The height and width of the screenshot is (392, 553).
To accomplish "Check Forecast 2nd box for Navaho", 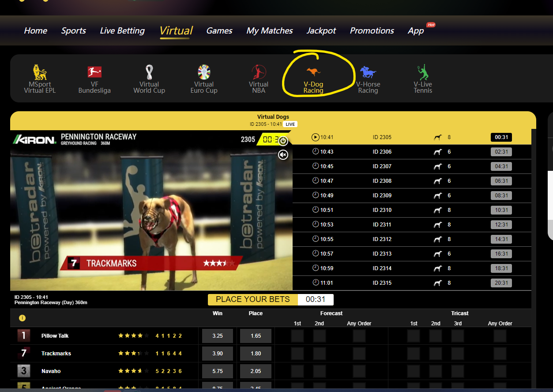I will (x=320, y=371).
